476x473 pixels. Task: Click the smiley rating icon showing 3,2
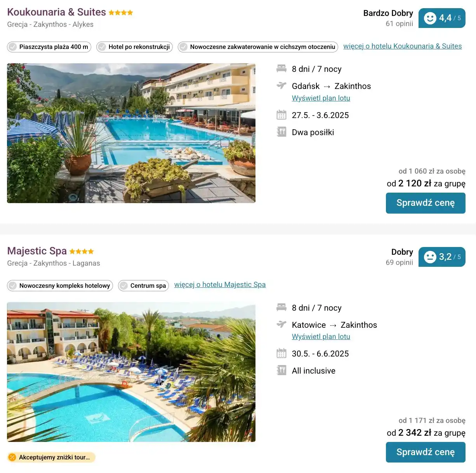coord(430,257)
